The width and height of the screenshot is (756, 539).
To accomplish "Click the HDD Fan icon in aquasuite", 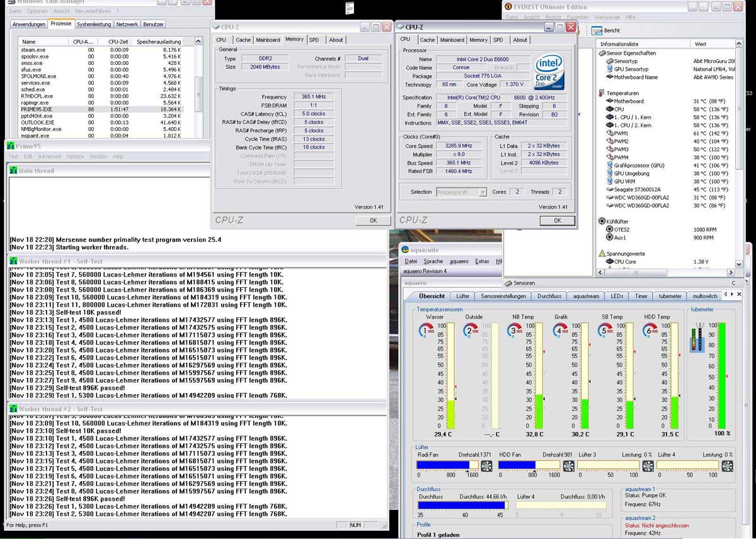I will coord(568,466).
